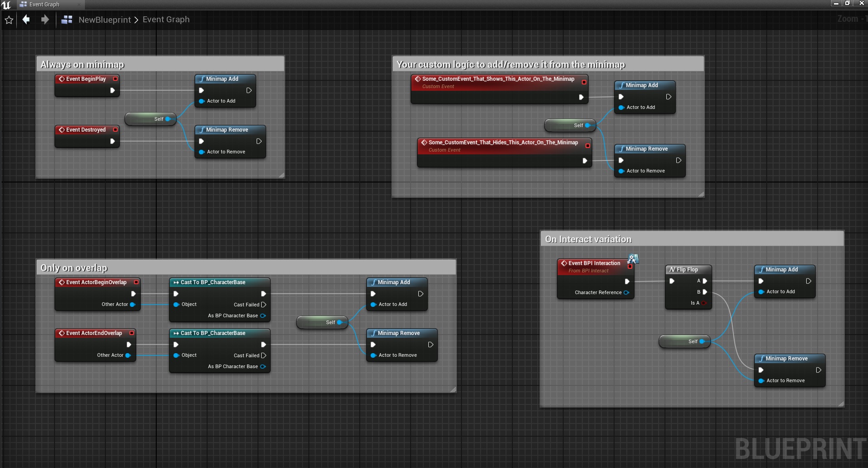Click the blueprint icon beside the NewBlueprint breadcrumb
This screenshot has height=468, width=868.
[66, 20]
